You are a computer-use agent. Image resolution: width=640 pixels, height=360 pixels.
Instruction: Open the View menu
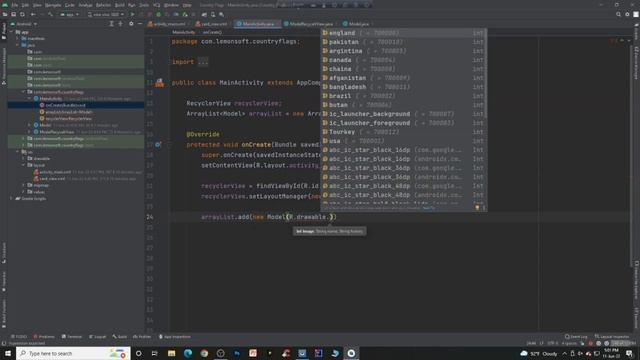coord(37,5)
